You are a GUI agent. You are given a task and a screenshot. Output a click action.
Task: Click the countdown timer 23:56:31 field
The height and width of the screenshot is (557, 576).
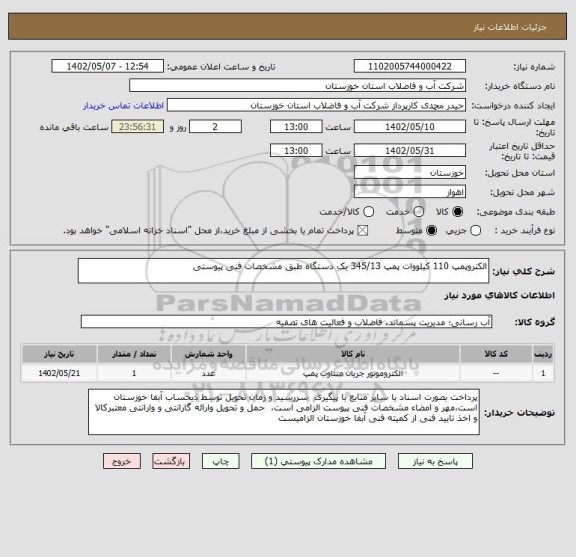[x=137, y=127]
